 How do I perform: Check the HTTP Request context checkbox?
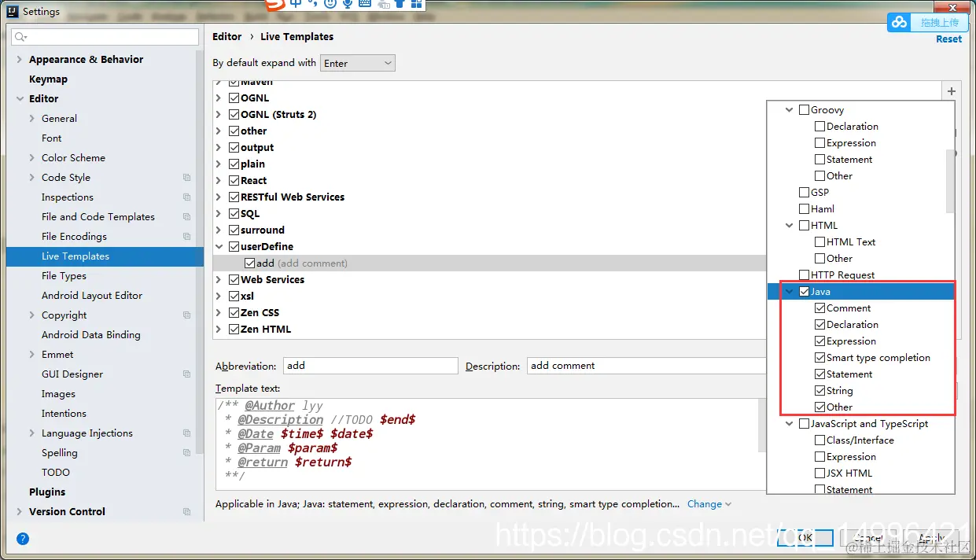(x=804, y=275)
